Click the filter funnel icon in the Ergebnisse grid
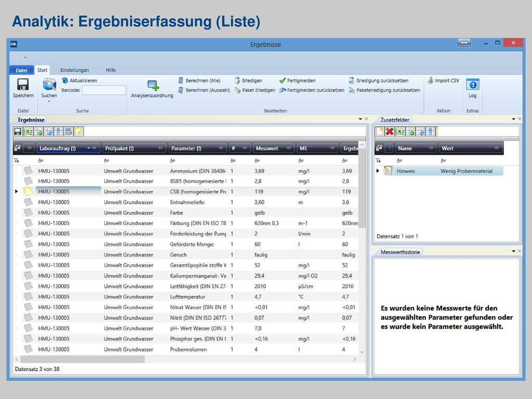The image size is (532, 399). click(x=16, y=160)
